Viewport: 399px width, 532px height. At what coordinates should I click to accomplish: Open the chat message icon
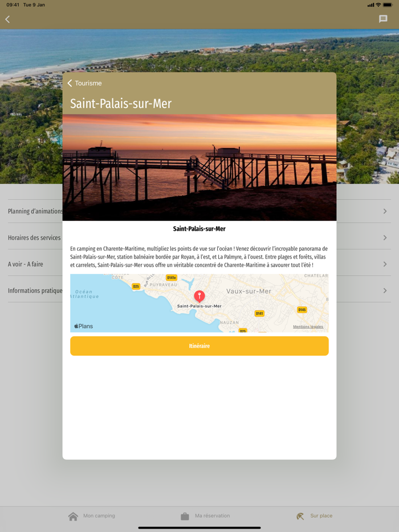pos(383,19)
